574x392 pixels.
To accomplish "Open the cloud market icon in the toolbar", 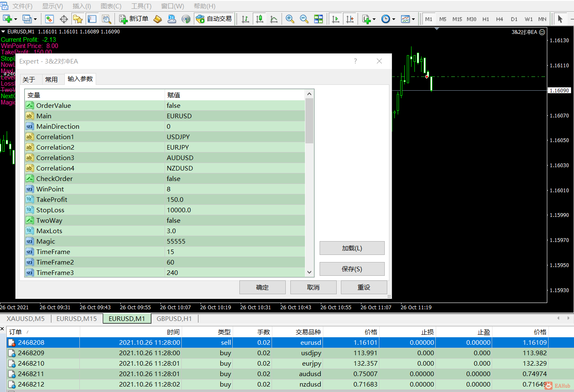I will point(172,19).
